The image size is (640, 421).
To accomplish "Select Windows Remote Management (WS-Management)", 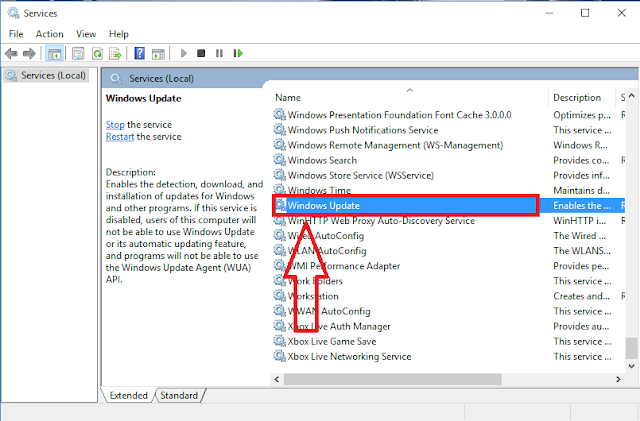I will 395,145.
